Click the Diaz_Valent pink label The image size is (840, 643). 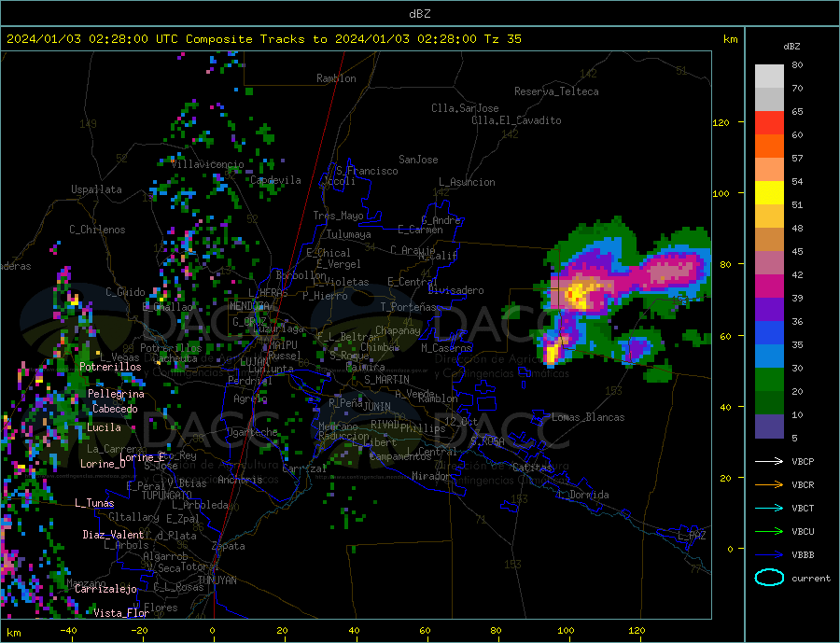[x=113, y=535]
